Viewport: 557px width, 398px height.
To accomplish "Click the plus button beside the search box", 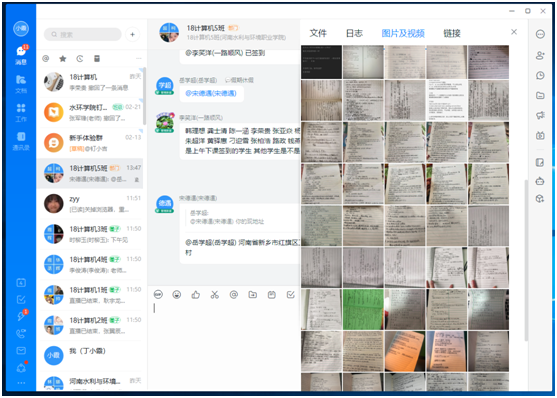I will [x=132, y=34].
